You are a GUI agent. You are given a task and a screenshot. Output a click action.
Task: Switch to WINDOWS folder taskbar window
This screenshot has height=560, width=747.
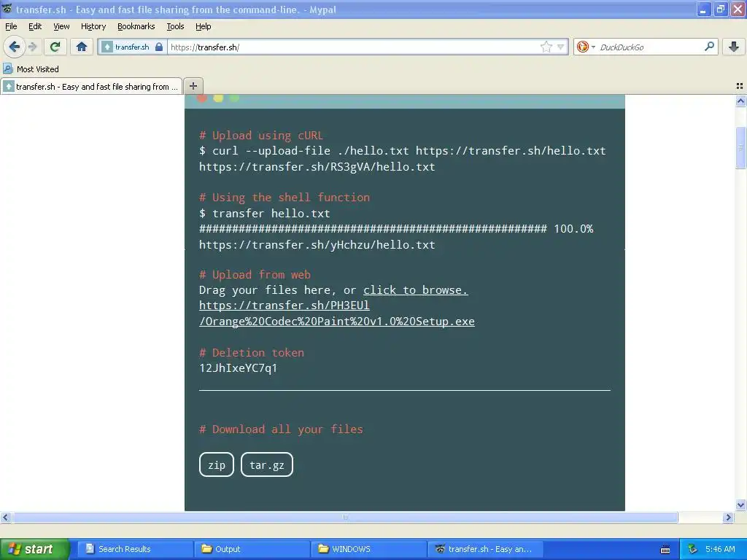[x=368, y=549]
